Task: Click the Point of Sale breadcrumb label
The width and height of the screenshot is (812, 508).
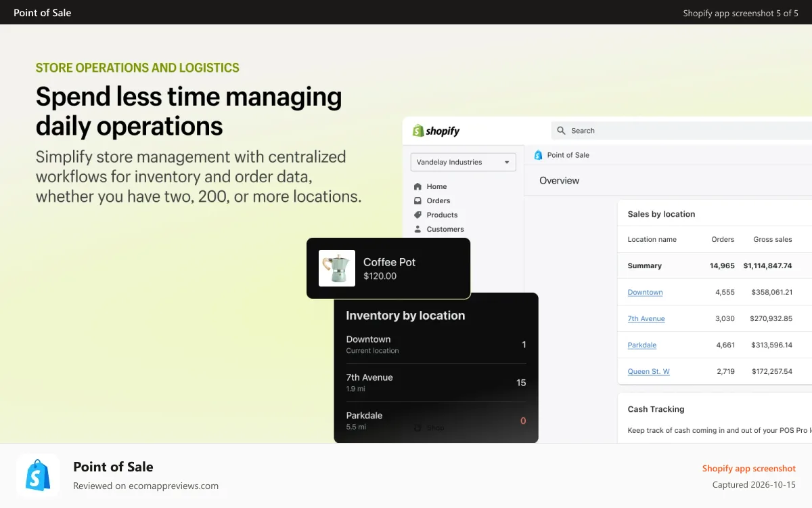Action: [x=568, y=155]
